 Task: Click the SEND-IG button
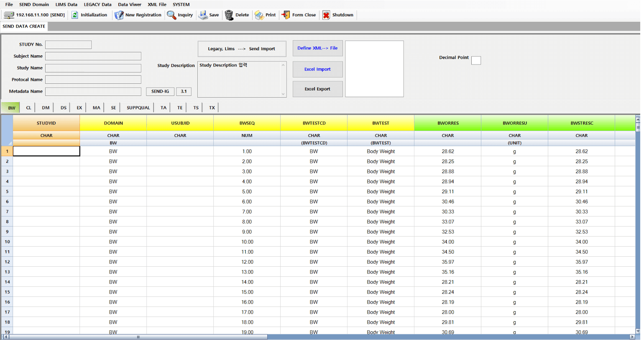tap(160, 91)
